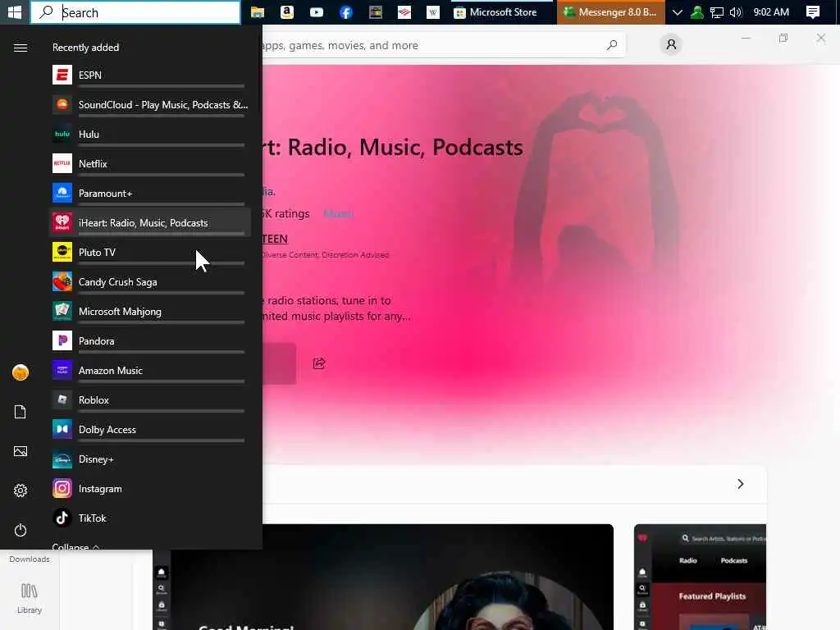Open Pictures from Start sidebar
Screen dimensions: 840x630
pos(21,452)
